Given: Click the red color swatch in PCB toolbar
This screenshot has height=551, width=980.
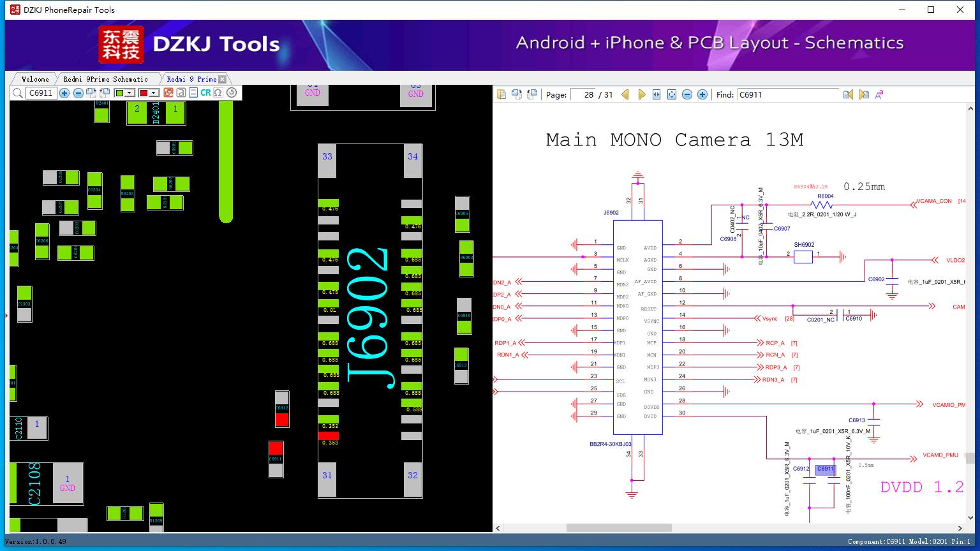Looking at the screenshot, I should [144, 93].
